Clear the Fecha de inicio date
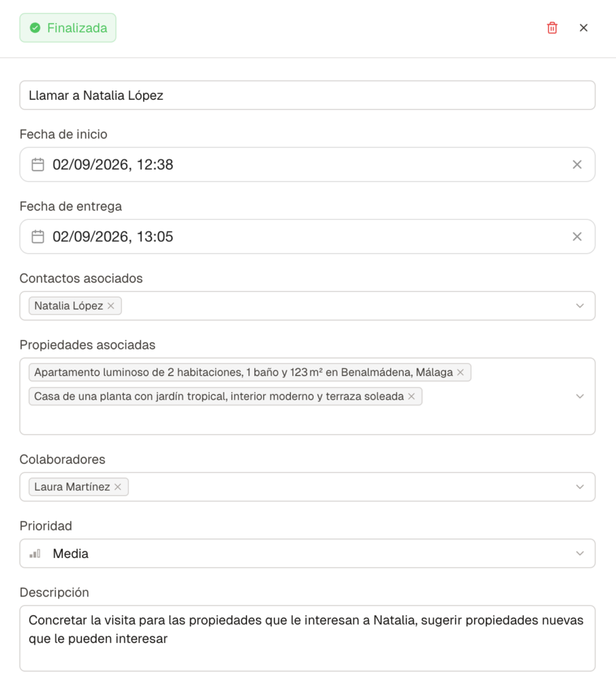 (577, 165)
